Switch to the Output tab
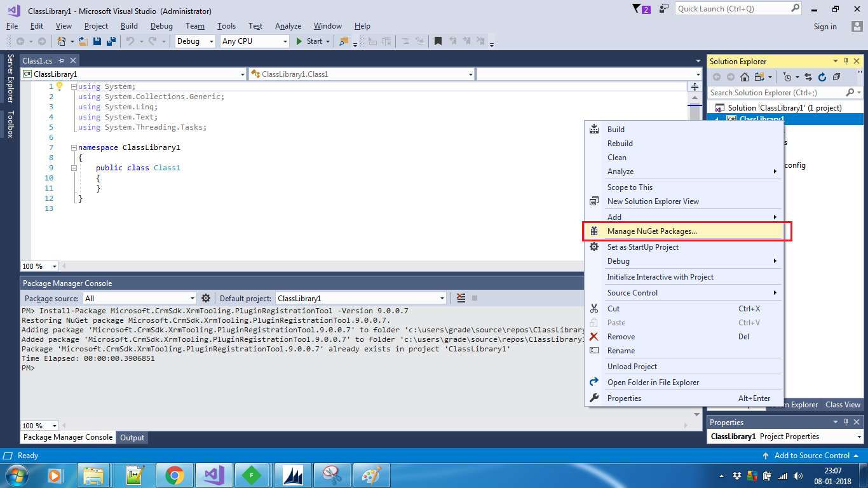Screen dimensions: 868x488 coord(132,437)
